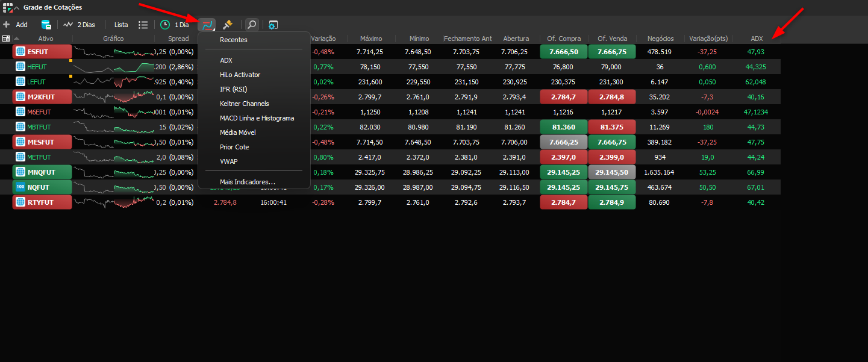Select the MNQFUT asset cell
This screenshot has height=362, width=868.
coord(42,172)
